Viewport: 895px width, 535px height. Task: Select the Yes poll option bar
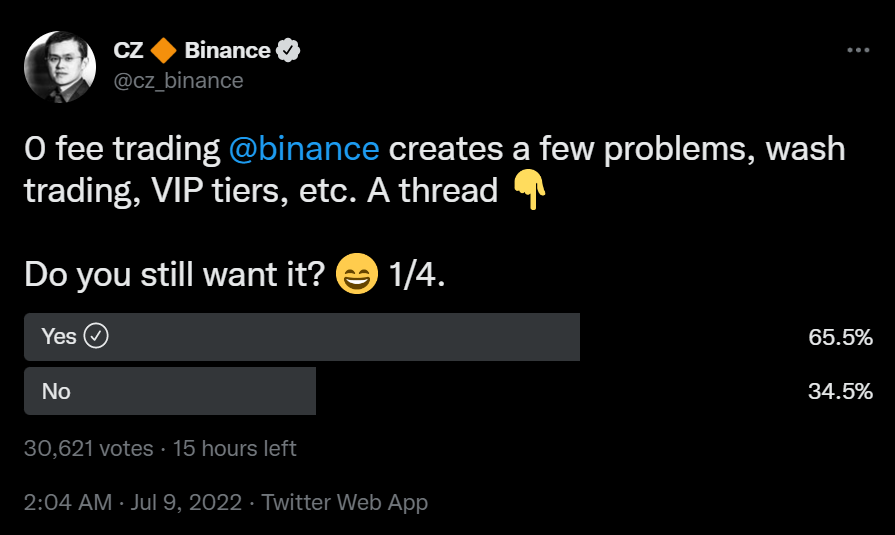pyautogui.click(x=301, y=337)
